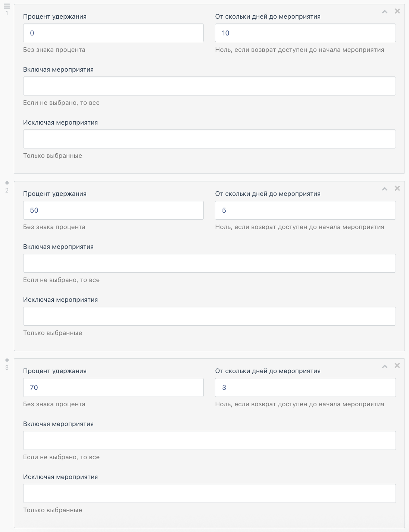Focus the retention percent field containing 0
The width and height of the screenshot is (409, 532).
113,33
